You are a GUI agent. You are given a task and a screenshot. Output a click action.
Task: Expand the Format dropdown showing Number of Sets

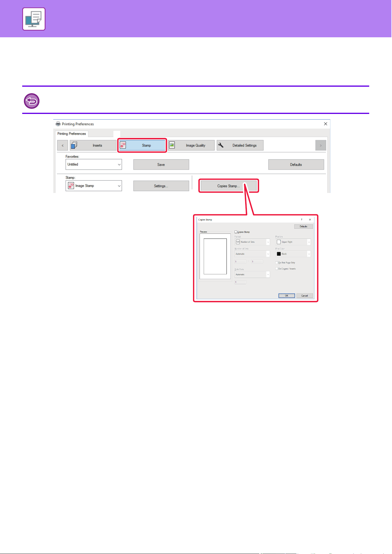pyautogui.click(x=252, y=242)
